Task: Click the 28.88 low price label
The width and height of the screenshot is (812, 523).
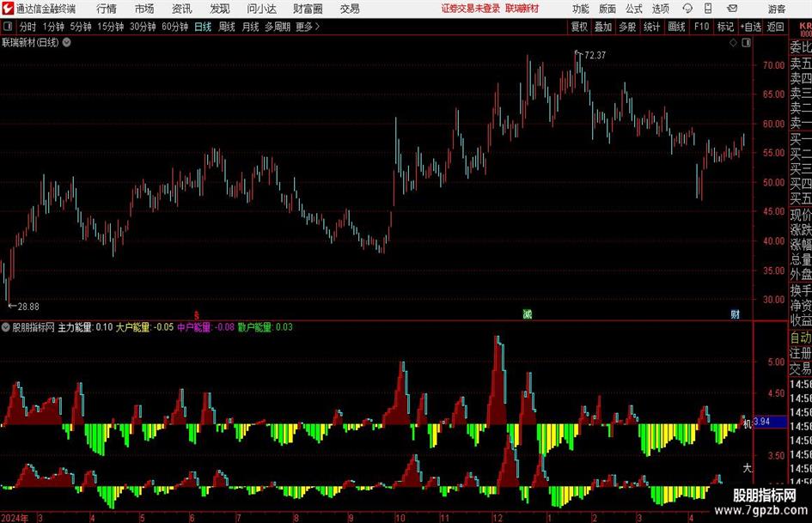Action: pyautogui.click(x=28, y=307)
